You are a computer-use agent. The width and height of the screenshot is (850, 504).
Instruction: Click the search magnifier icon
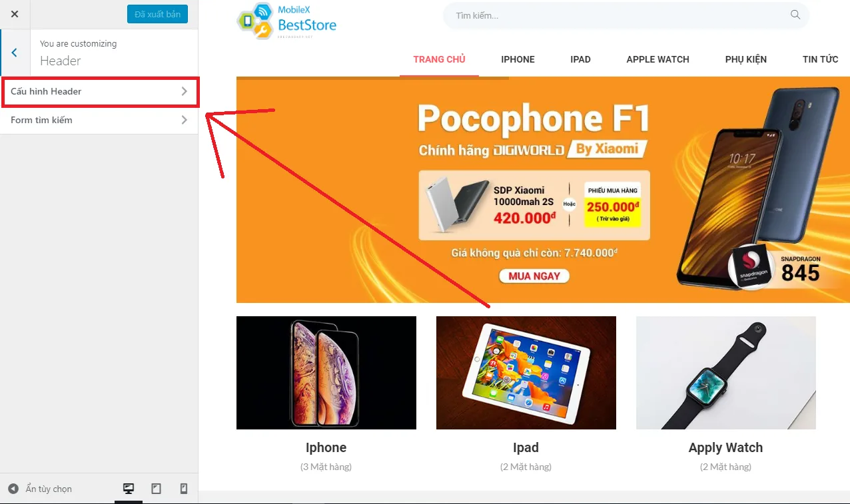click(795, 15)
